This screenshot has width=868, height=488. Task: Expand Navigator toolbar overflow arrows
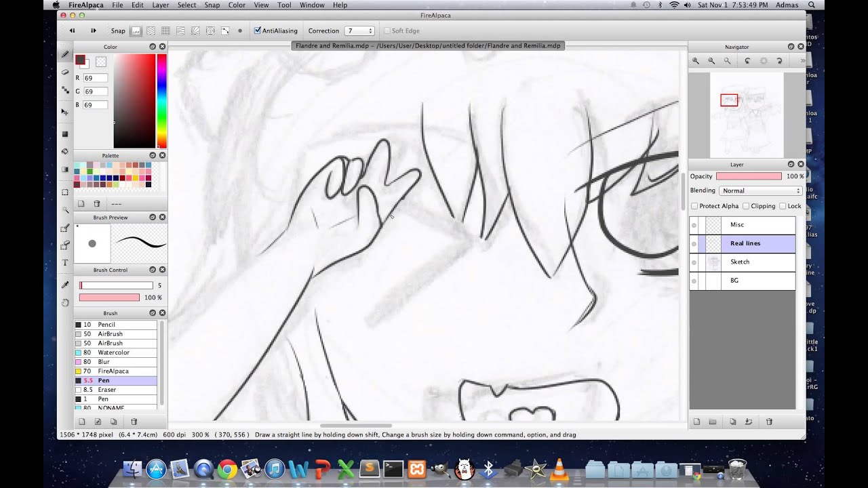(x=802, y=60)
